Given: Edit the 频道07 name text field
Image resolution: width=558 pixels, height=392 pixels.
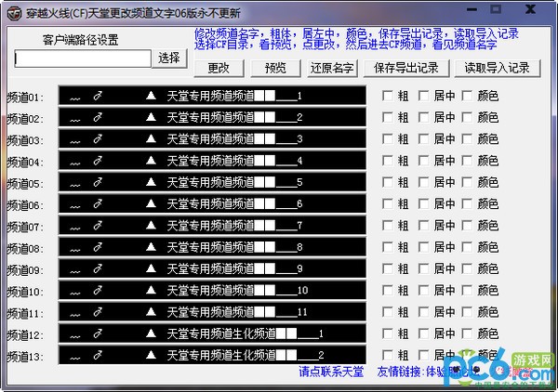Looking at the screenshot, I should click(x=212, y=226).
